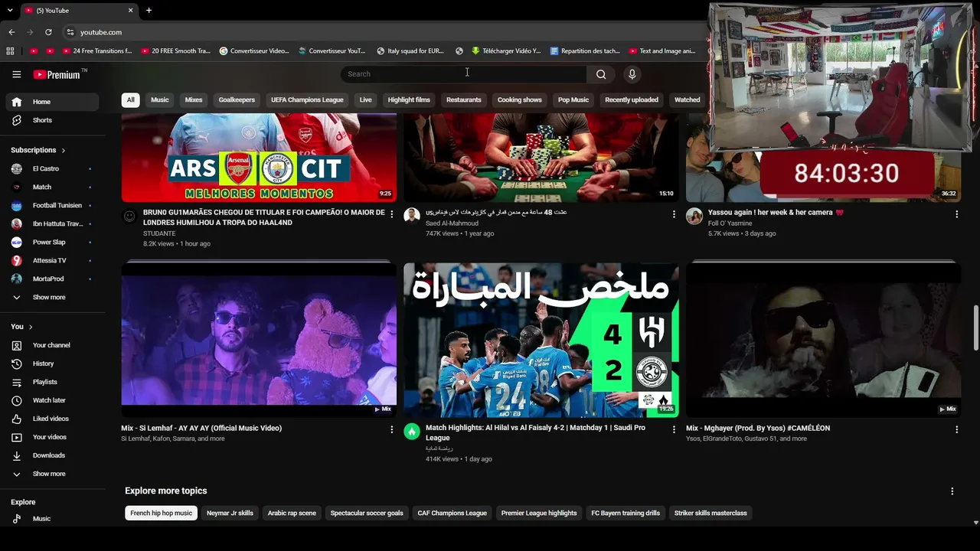
Task: Play the ARS vs CIT thumbnail video
Action: click(x=259, y=158)
